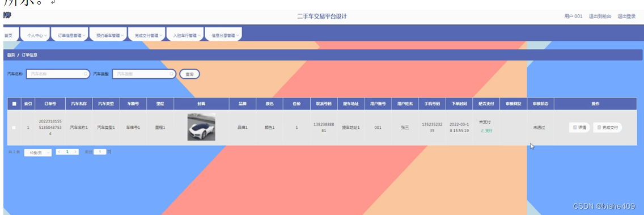Screen dimensions: 644x215
Task: Focus the 汽车类型 search input
Action: tap(144, 74)
